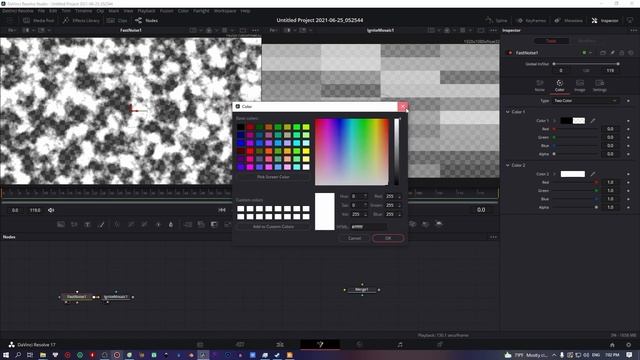This screenshot has height=360, width=640.
Task: Click the Color 1 Green slider
Action: [x=576, y=137]
